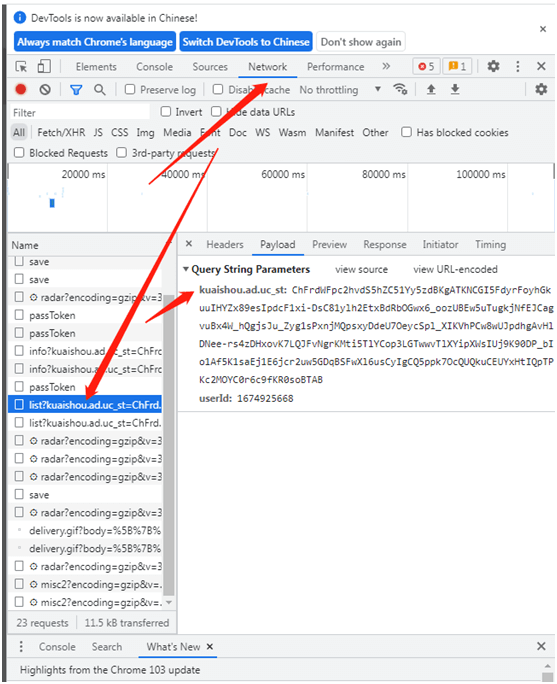Image resolution: width=557 pixels, height=684 pixels.
Task: Click the request list vertical scrollbar
Action: (x=169, y=445)
